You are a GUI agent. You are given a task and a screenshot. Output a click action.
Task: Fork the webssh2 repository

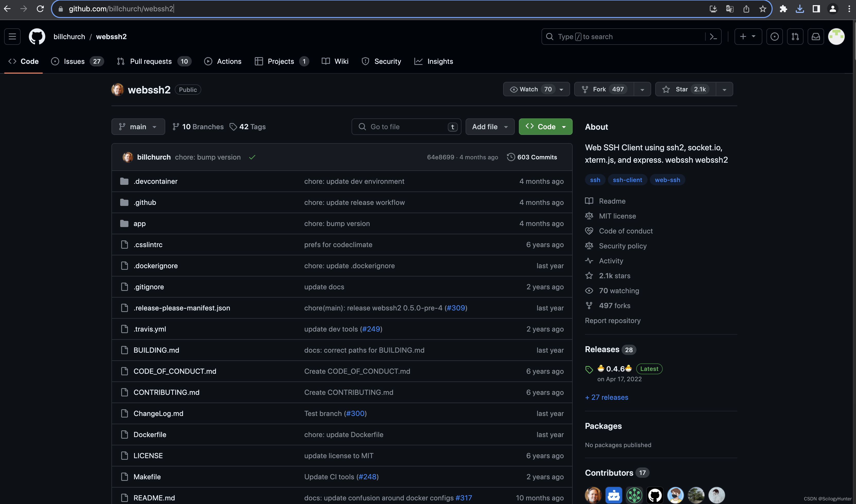coord(604,89)
